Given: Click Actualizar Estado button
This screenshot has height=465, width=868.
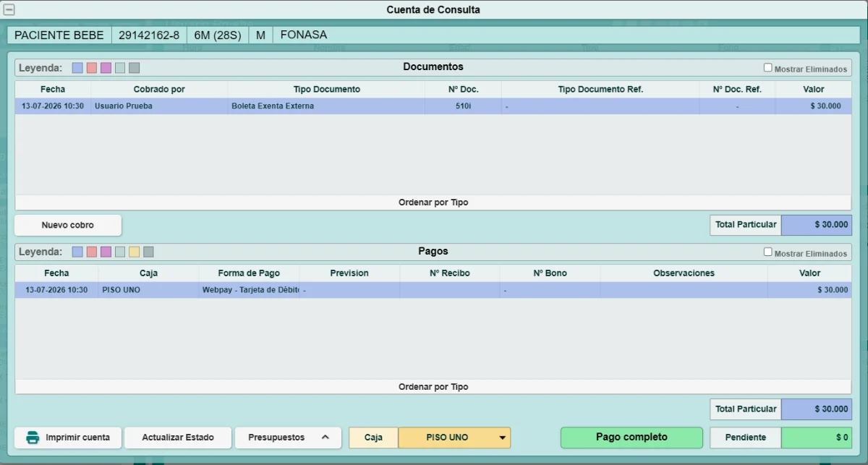Looking at the screenshot, I should pos(178,438).
